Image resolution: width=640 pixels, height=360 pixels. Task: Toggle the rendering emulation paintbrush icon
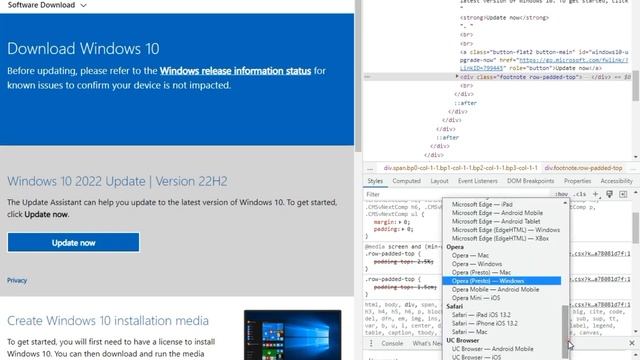(609, 194)
